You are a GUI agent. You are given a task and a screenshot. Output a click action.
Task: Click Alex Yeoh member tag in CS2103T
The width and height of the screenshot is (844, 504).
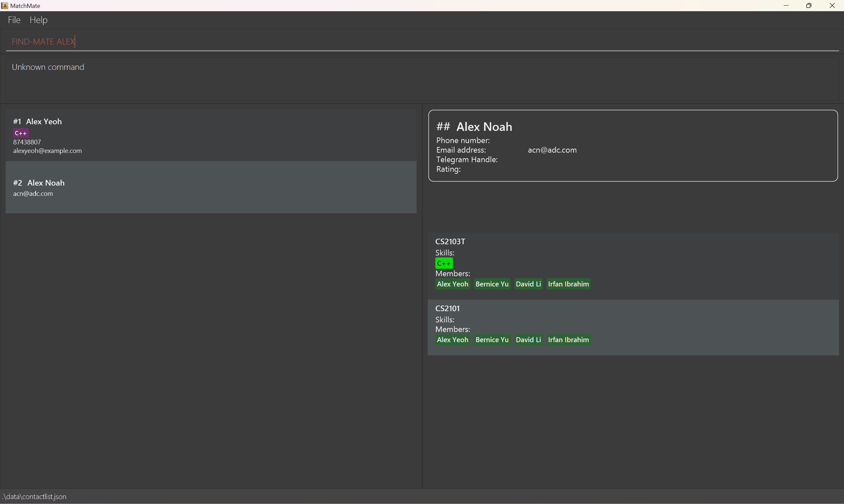(x=452, y=284)
